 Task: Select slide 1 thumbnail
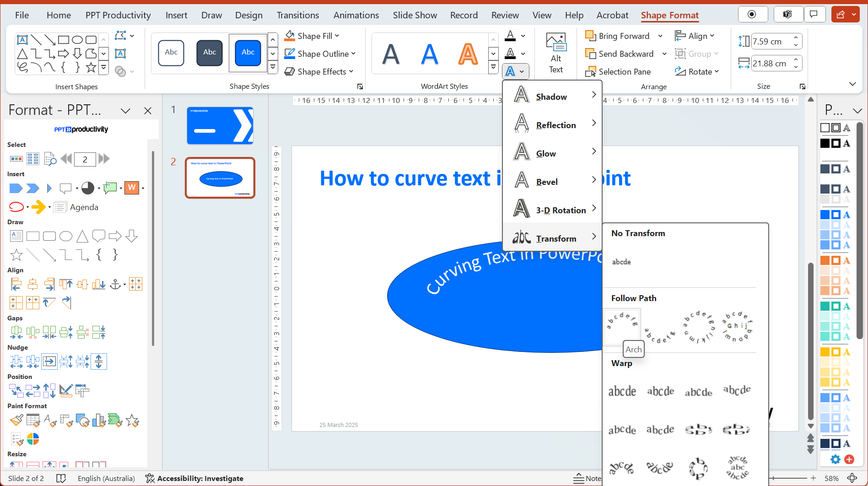pos(220,125)
